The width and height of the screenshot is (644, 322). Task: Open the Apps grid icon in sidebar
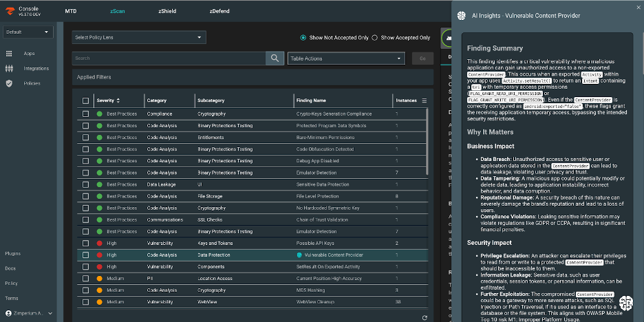click(x=9, y=54)
